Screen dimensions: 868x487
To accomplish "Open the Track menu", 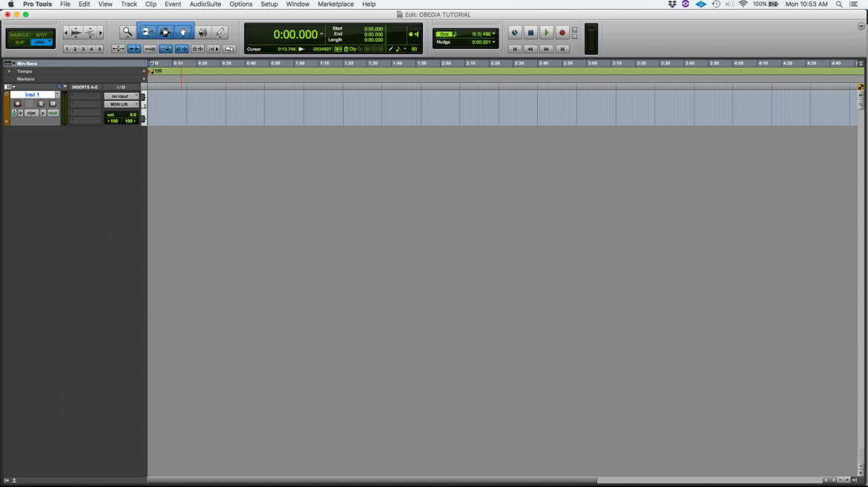I will 128,4.
